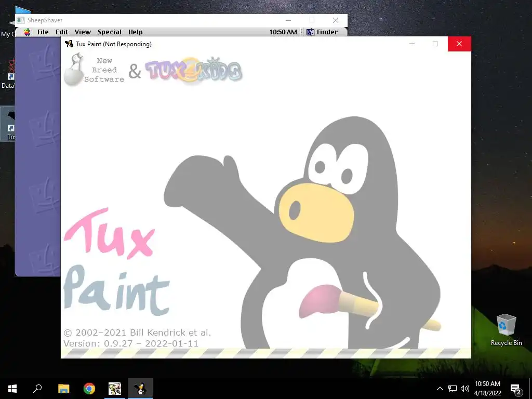Click the Tux Paint title bar penguin icon
Viewport: 532px width, 399px height.
(x=69, y=44)
